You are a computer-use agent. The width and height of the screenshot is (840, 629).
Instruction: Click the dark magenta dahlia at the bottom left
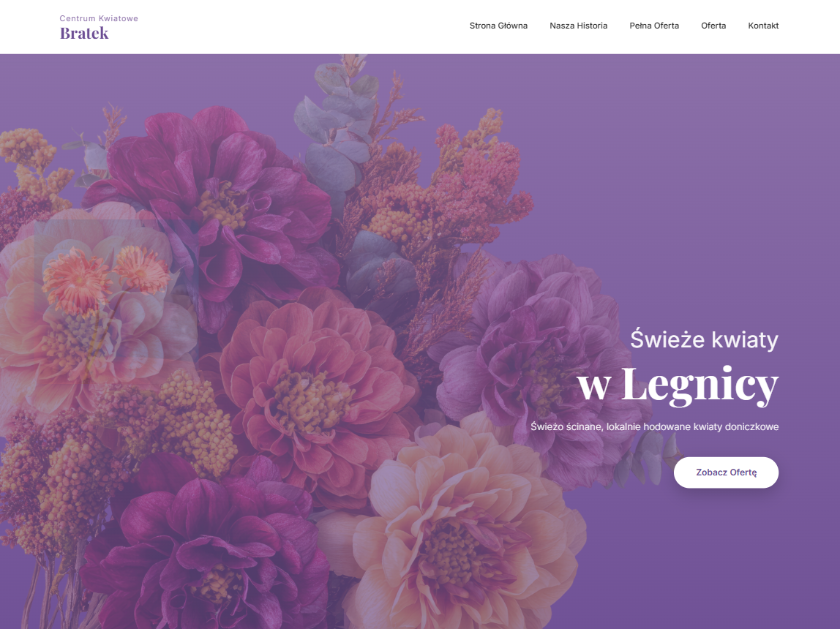coord(209,546)
